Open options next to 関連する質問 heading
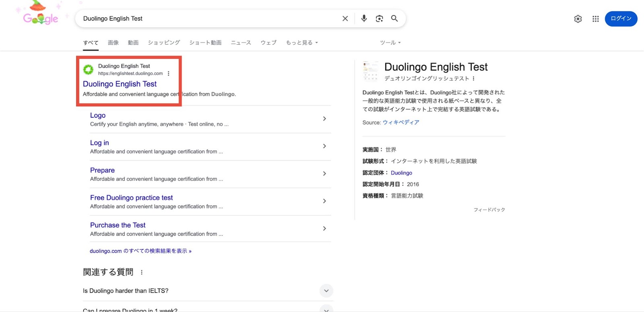This screenshot has height=312, width=644. point(142,273)
